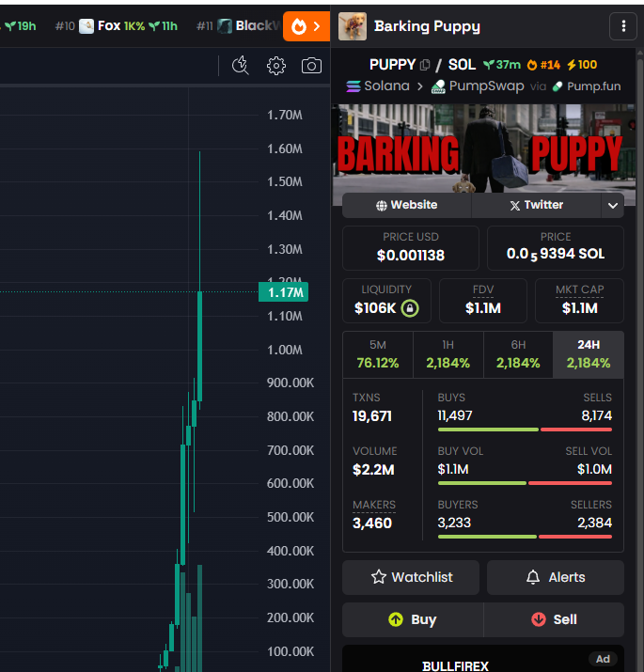Open Alerts for this pair

[556, 577]
